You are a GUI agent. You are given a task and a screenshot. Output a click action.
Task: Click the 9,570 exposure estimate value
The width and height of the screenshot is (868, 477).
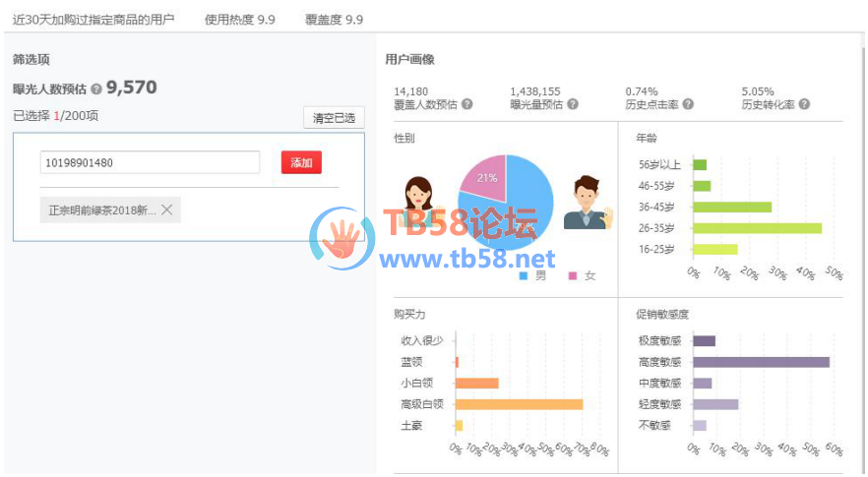tap(131, 88)
